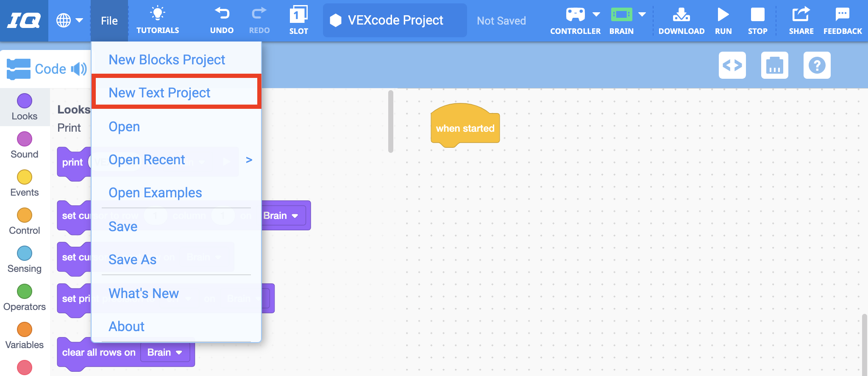Open the Feedback speech bubble icon
Screen dimensions: 868x376
(842, 15)
